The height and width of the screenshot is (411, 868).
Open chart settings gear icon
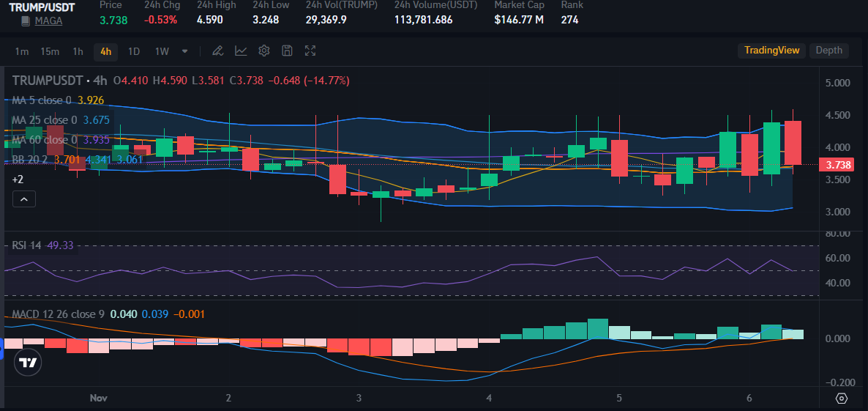(x=264, y=51)
